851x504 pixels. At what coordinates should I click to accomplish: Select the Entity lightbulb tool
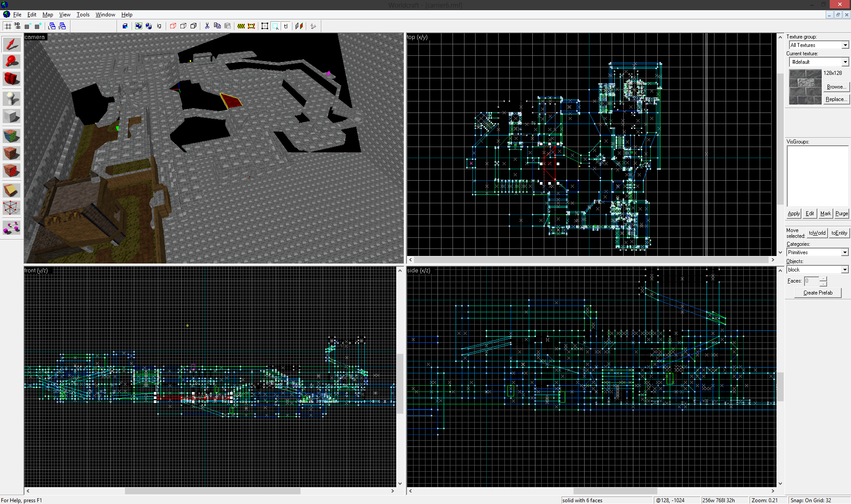pos(12,98)
